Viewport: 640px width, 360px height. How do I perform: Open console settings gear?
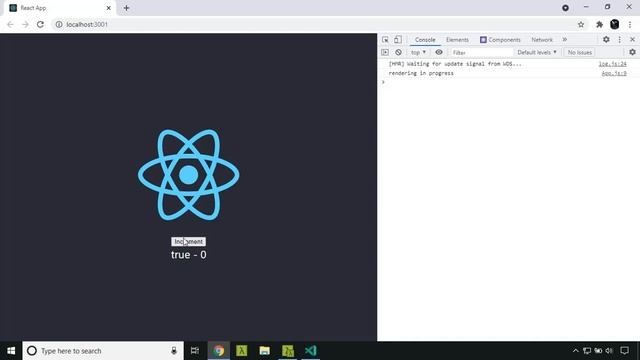pyautogui.click(x=632, y=52)
